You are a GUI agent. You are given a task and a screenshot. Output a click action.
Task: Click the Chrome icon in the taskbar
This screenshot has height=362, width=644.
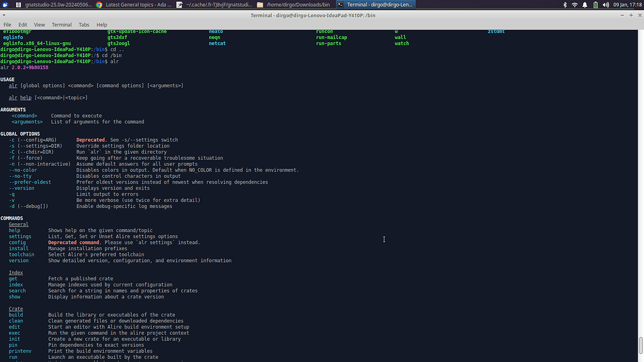click(99, 4)
